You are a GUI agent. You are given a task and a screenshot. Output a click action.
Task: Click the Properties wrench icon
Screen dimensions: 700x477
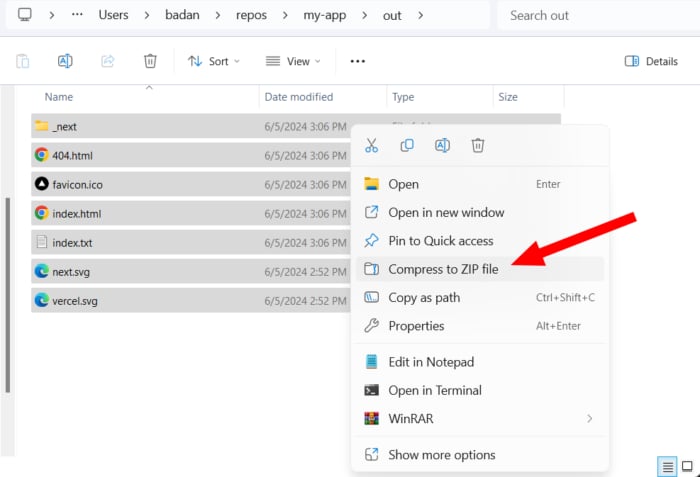[371, 326]
